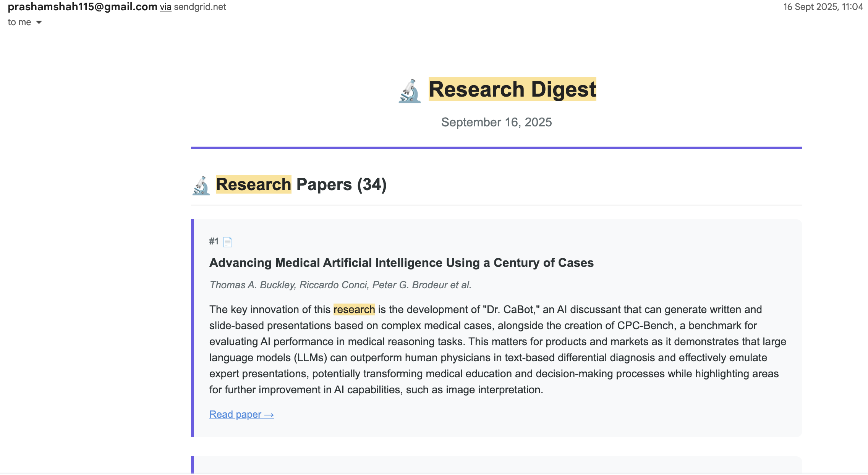Open the 'Read paper →' link
This screenshot has width=868, height=475.
coord(241,414)
